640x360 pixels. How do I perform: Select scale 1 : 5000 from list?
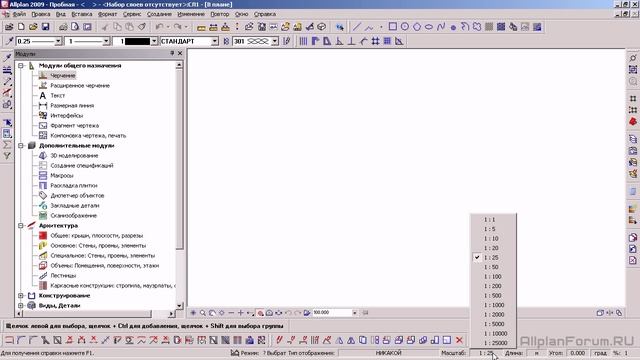coord(493,324)
